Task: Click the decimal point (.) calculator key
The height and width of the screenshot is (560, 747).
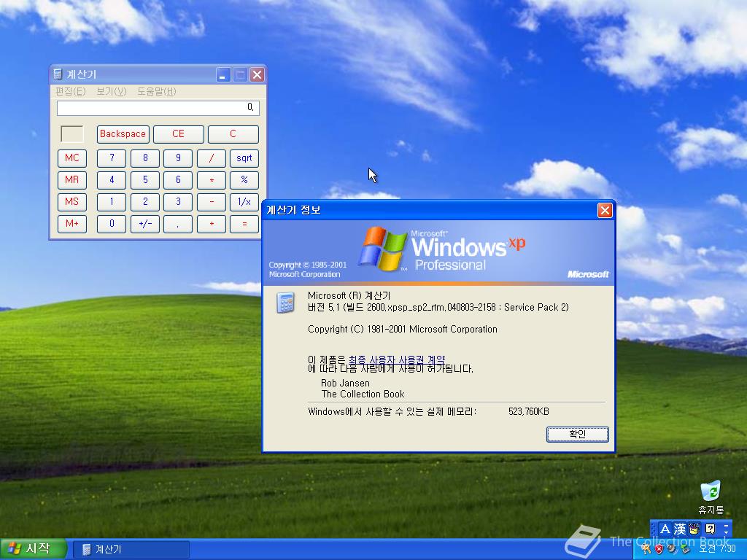Action: (x=178, y=224)
